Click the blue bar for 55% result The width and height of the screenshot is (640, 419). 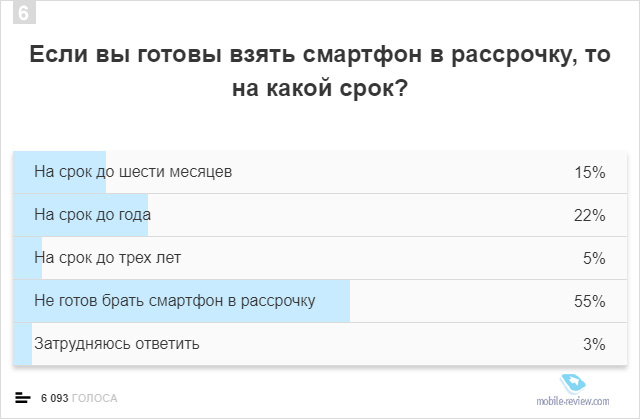(182, 301)
